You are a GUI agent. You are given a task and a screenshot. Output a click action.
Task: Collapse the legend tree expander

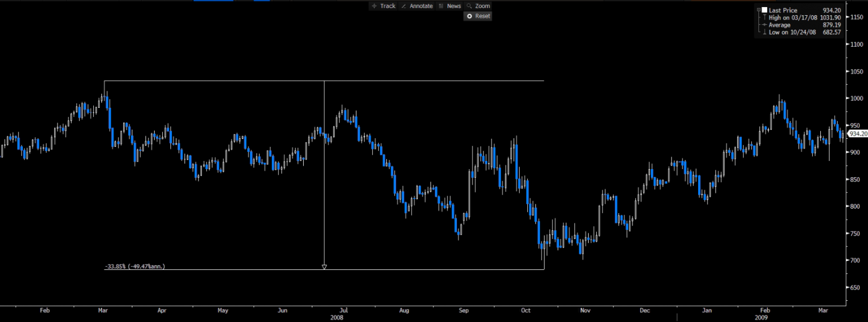pos(758,10)
